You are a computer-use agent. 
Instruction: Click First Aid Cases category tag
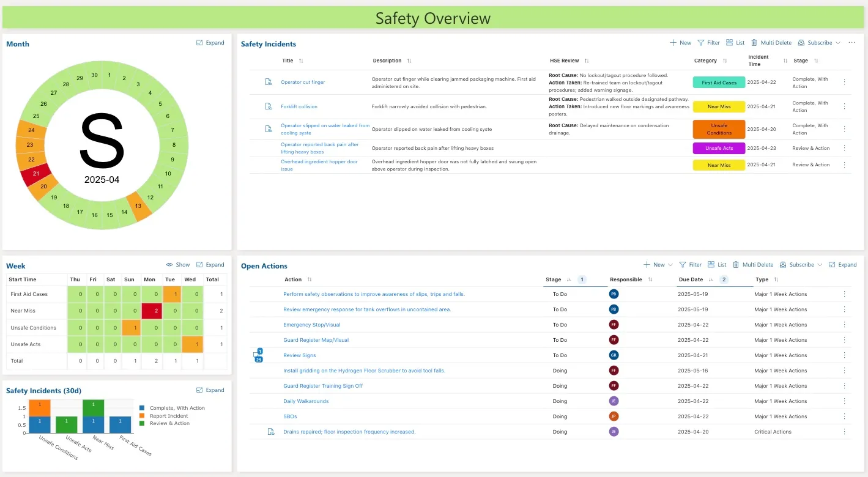click(719, 82)
